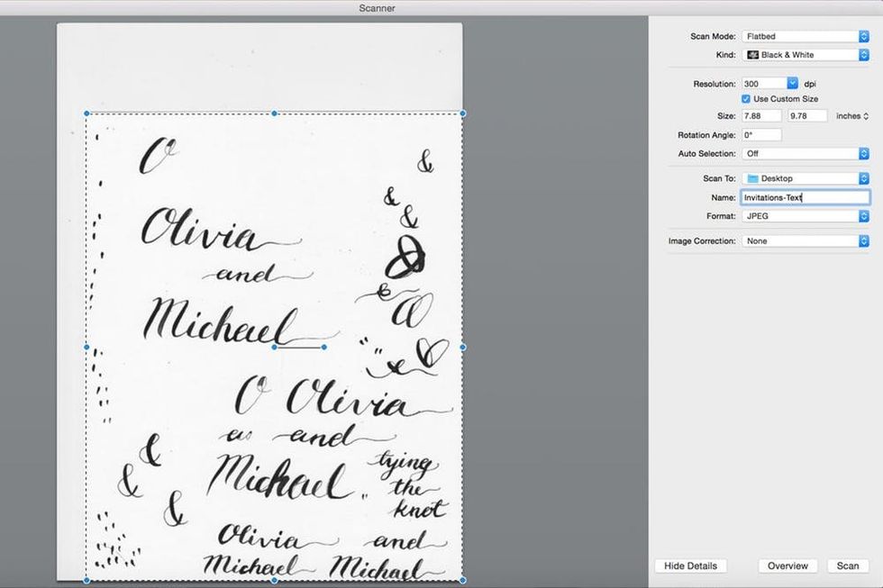Open the Kind Black & White dropdown
This screenshot has height=588, width=883.
click(x=805, y=55)
